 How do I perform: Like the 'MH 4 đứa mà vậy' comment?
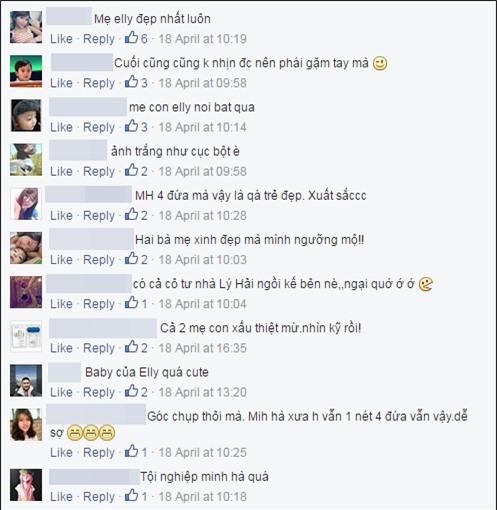click(61, 215)
